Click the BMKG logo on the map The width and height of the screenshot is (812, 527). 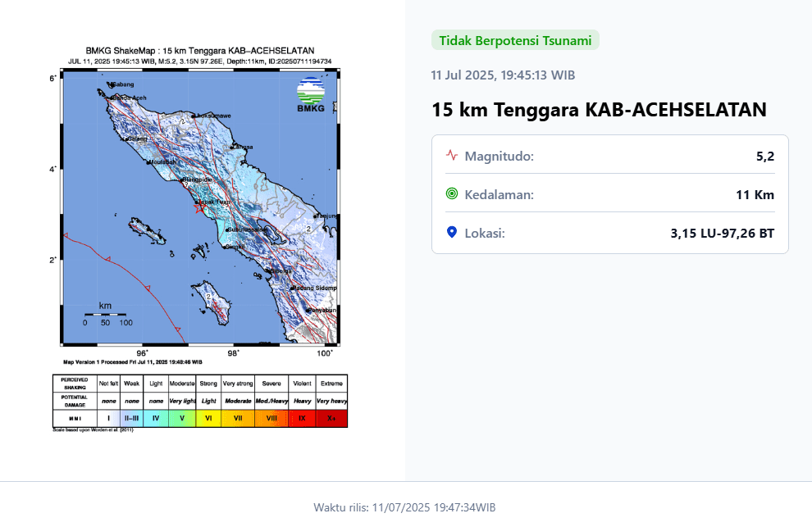[311, 95]
